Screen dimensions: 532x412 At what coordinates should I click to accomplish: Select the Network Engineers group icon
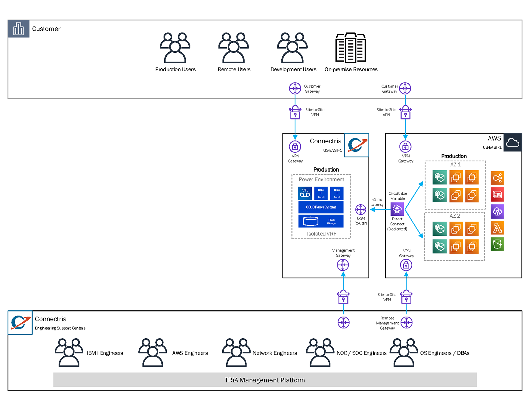[236, 352]
